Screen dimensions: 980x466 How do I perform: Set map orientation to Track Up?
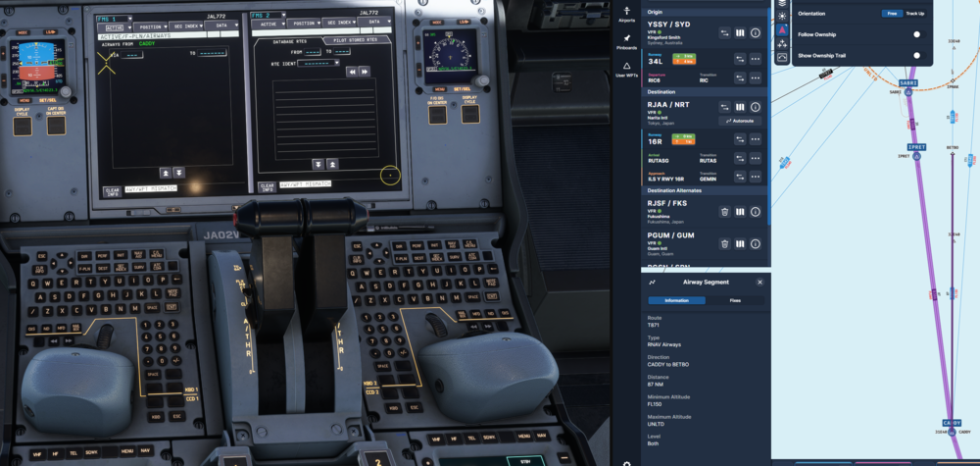coord(913,14)
